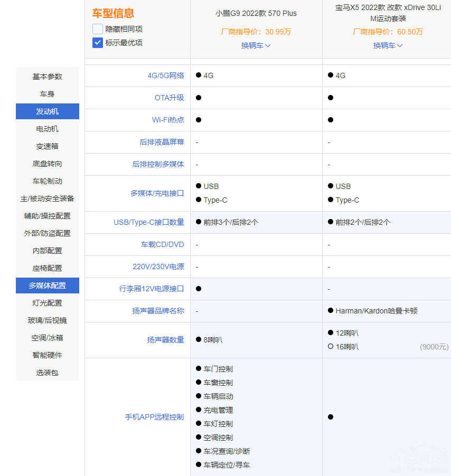451x476 pixels.
Task: Jump to 基本参数 section in sidebar
Action: pos(48,77)
